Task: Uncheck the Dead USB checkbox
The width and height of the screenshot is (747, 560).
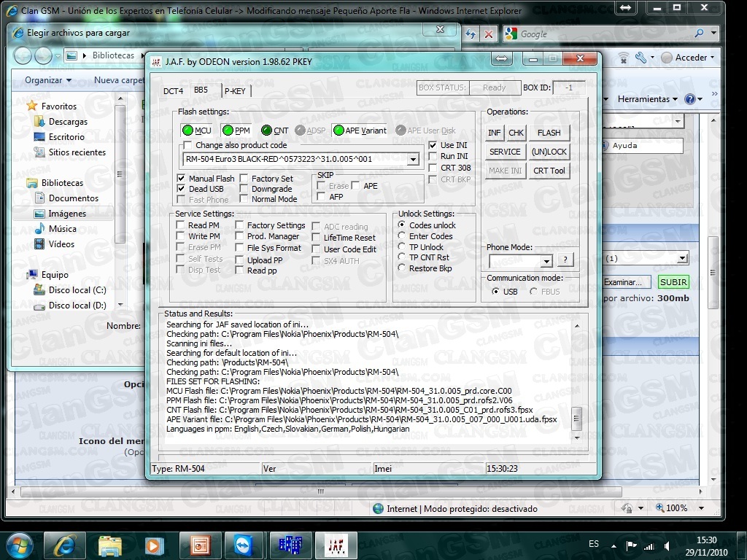Action: (181, 189)
